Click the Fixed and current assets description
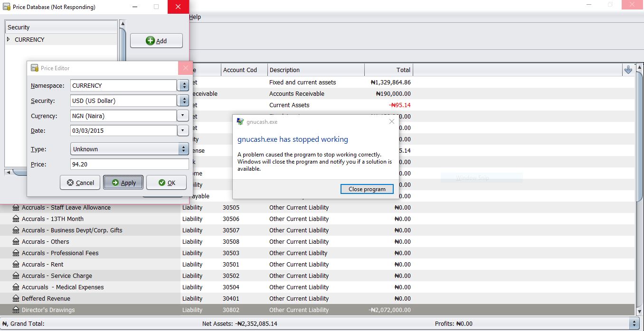This screenshot has width=644, height=331. [x=303, y=83]
